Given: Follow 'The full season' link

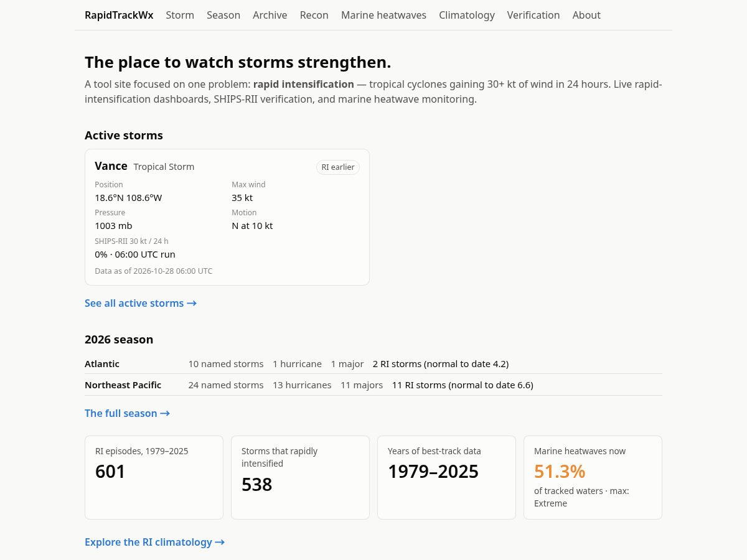Looking at the screenshot, I should [127, 413].
